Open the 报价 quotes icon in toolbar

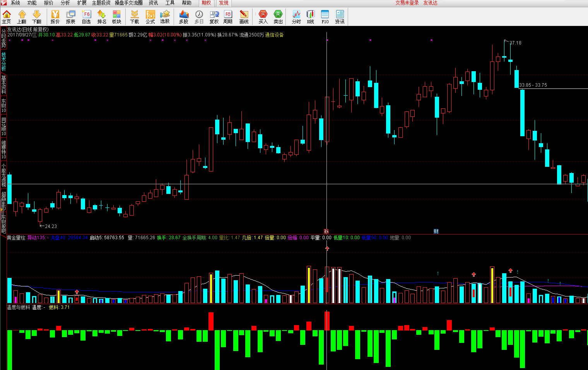[x=55, y=17]
